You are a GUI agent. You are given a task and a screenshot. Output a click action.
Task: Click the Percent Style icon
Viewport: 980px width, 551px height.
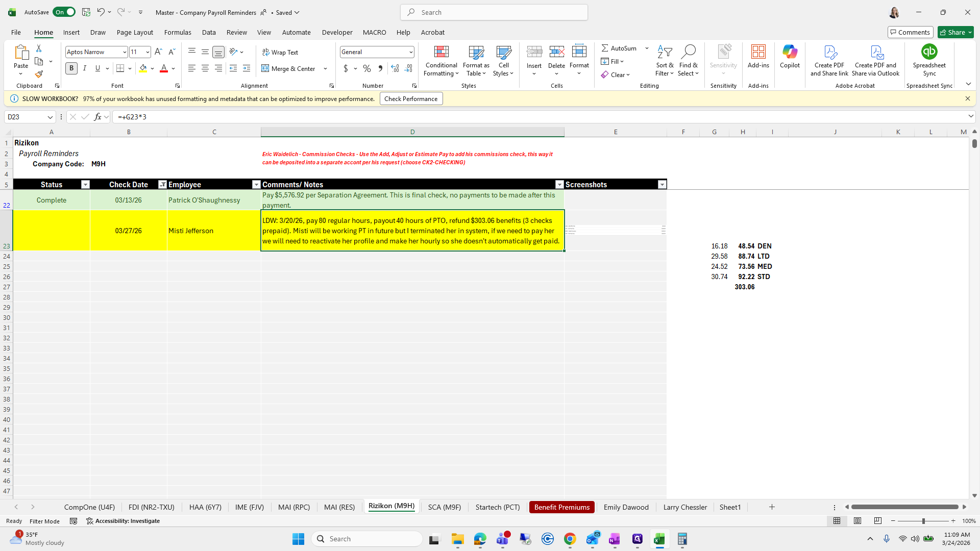(366, 68)
